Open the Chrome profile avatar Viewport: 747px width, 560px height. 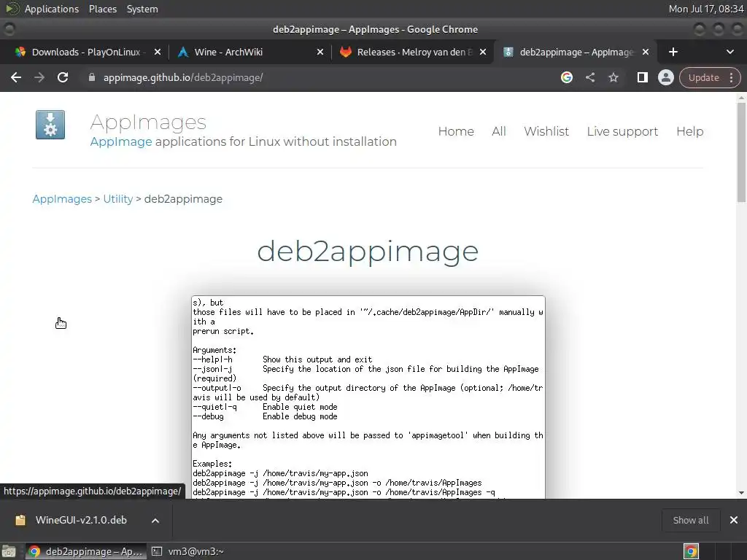pos(665,77)
